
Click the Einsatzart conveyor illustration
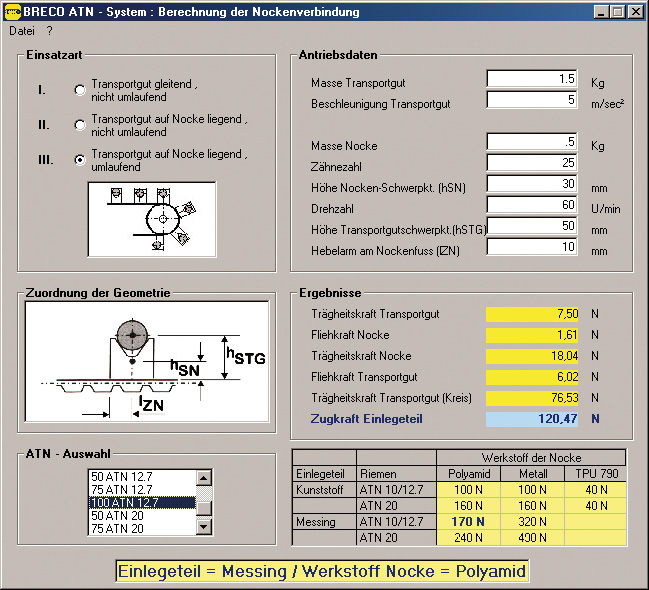click(152, 219)
